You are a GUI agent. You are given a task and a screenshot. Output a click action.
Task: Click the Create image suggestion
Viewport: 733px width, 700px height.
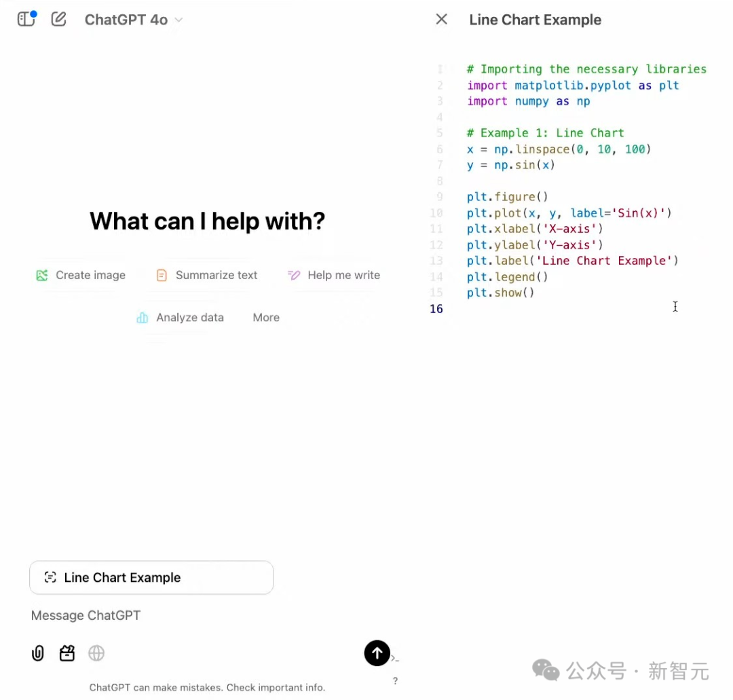coord(81,275)
